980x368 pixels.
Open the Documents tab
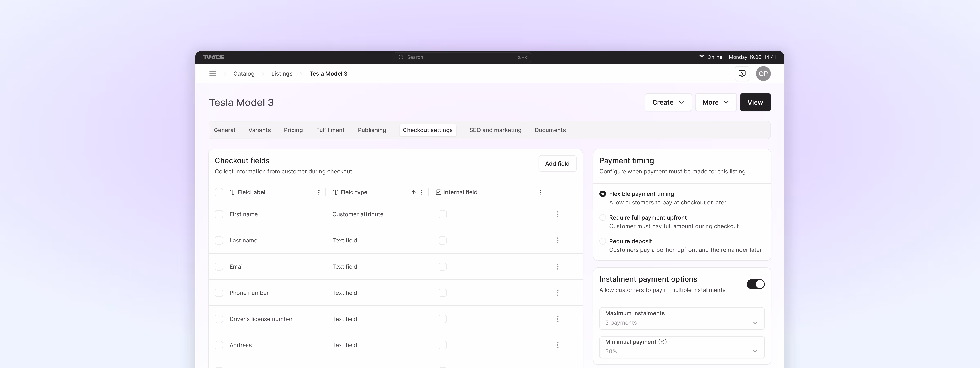tap(550, 130)
